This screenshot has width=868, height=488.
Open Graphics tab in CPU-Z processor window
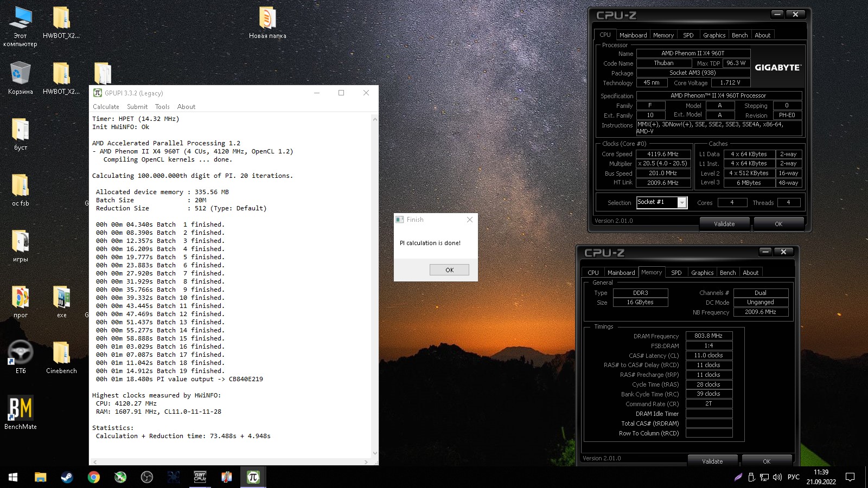(714, 35)
